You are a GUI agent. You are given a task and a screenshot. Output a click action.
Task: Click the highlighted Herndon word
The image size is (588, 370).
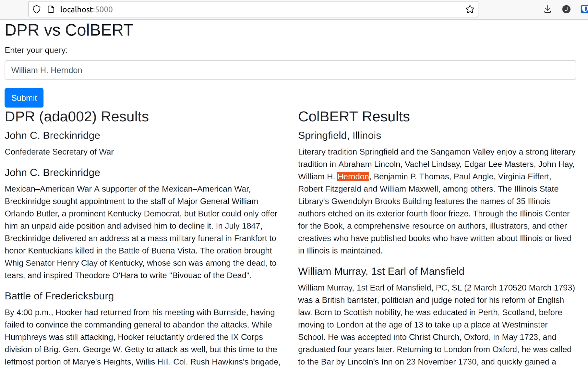point(353,176)
